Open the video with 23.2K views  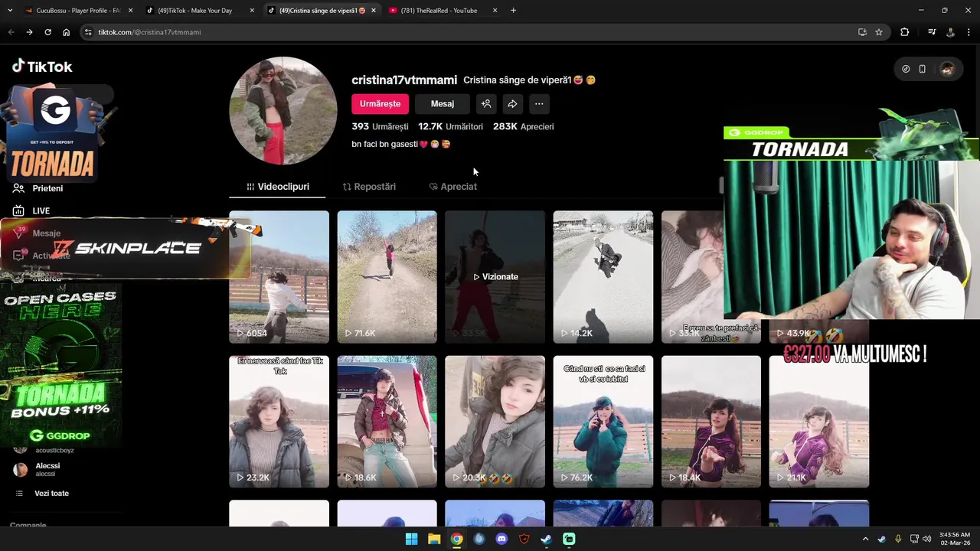[279, 422]
